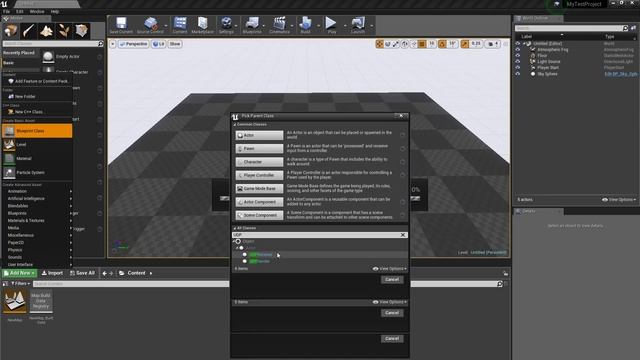Screen dimensions: 640x360
Task: Select the translate gizmo icon in viewport
Action: [380, 44]
